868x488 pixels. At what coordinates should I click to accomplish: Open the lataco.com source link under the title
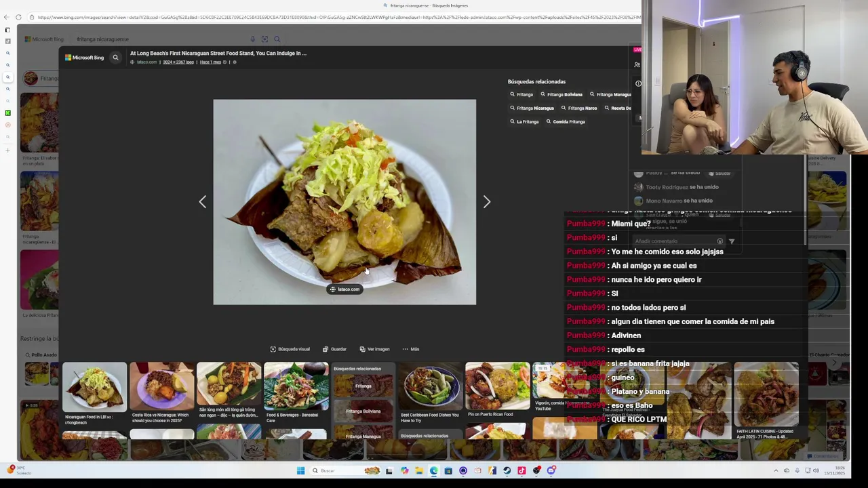[x=146, y=62]
